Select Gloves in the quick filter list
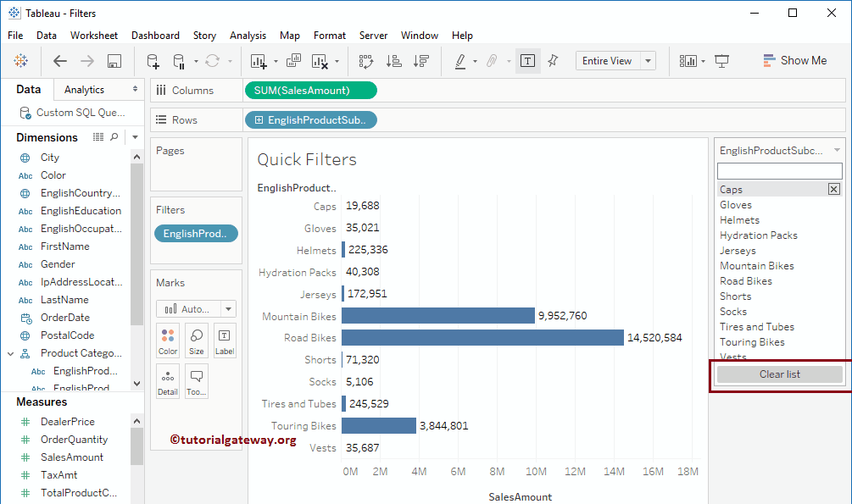The width and height of the screenshot is (852, 504). tap(736, 204)
